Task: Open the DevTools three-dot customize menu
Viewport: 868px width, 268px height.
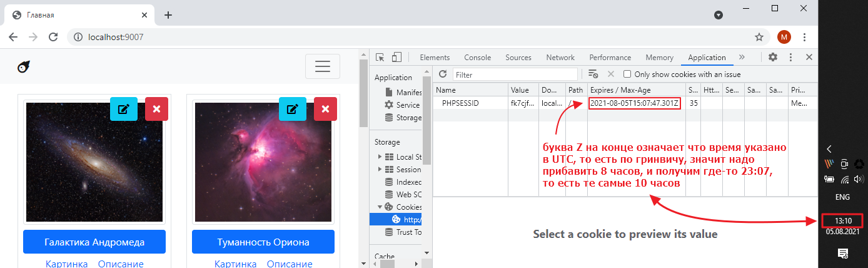Action: tap(790, 58)
